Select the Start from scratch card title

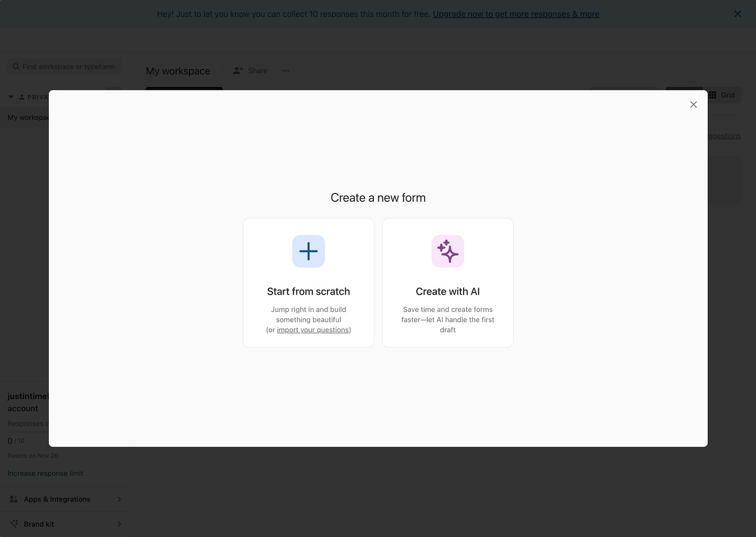click(308, 292)
